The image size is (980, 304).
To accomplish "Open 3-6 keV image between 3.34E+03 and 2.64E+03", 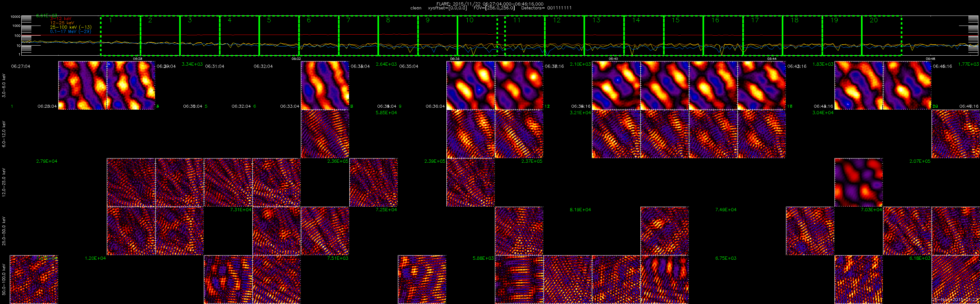I will (325, 85).
